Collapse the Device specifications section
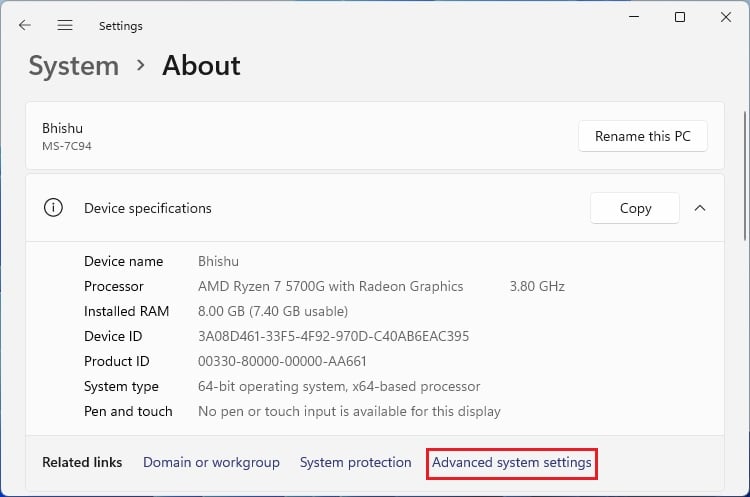Viewport: 750px width, 497px height. pyautogui.click(x=700, y=208)
